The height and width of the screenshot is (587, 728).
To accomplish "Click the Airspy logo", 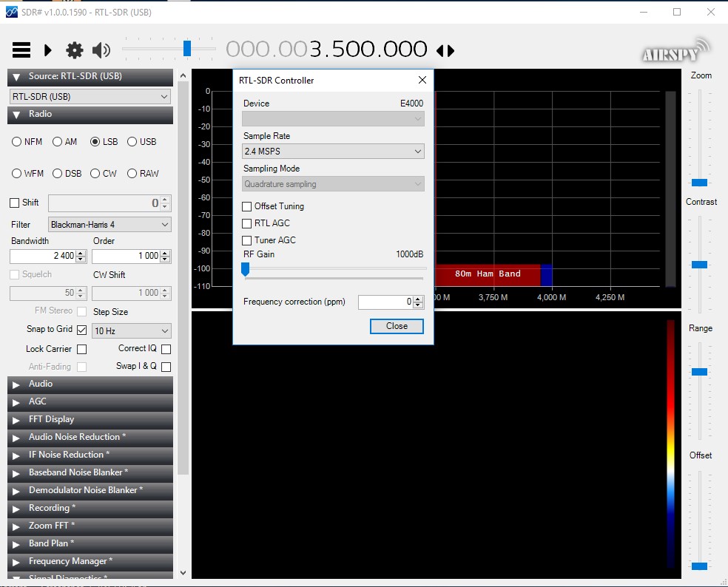I will tap(675, 51).
